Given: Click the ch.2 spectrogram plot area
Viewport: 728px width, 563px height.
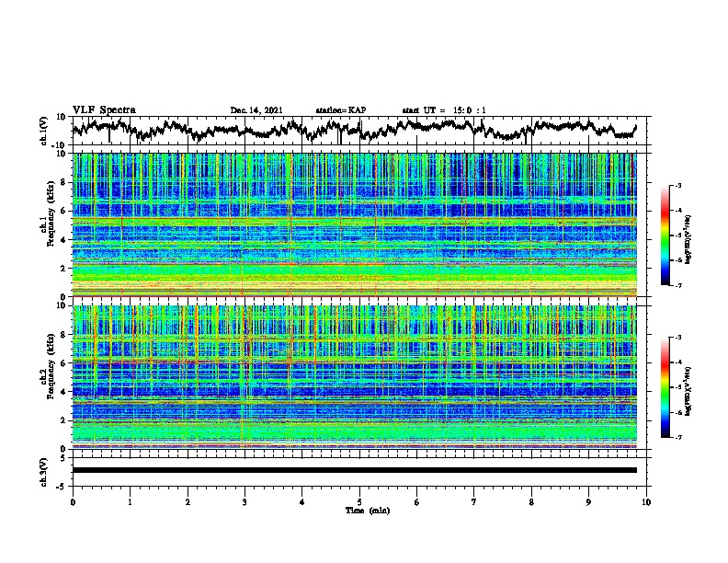Looking at the screenshot, I should [354, 377].
